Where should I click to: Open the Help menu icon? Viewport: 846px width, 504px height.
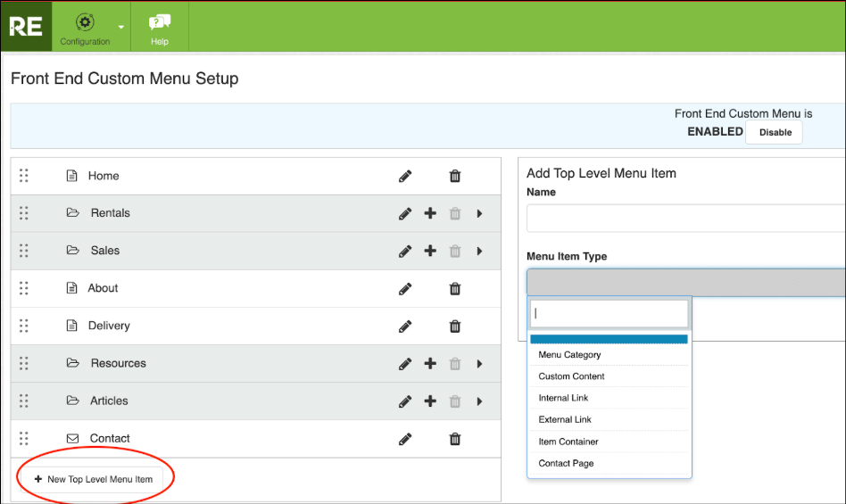[x=160, y=26]
